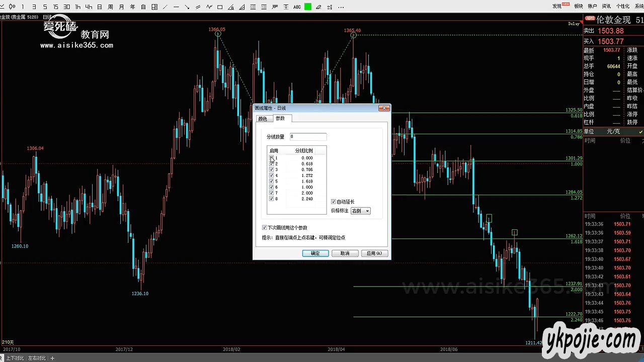644x362 pixels.
Task: Click the eraser tool in toolbar
Action: pyautogui.click(x=319, y=7)
